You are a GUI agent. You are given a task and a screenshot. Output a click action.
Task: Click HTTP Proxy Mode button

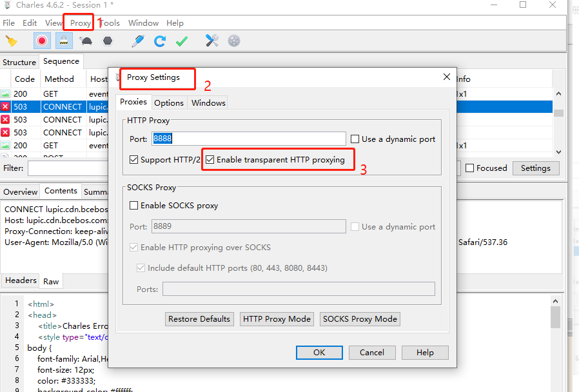point(277,319)
